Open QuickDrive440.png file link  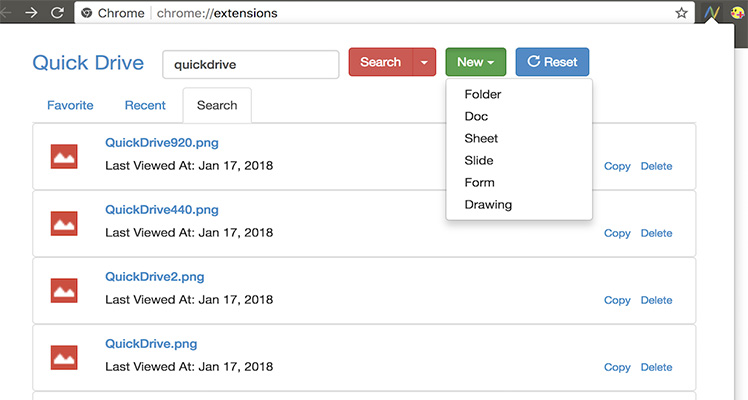coord(162,210)
